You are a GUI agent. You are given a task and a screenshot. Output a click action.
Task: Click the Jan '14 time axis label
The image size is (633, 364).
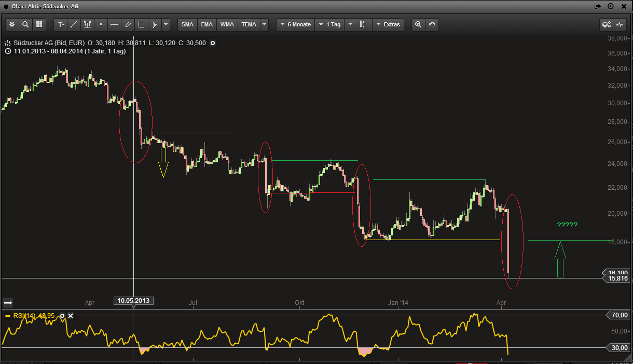pos(398,302)
